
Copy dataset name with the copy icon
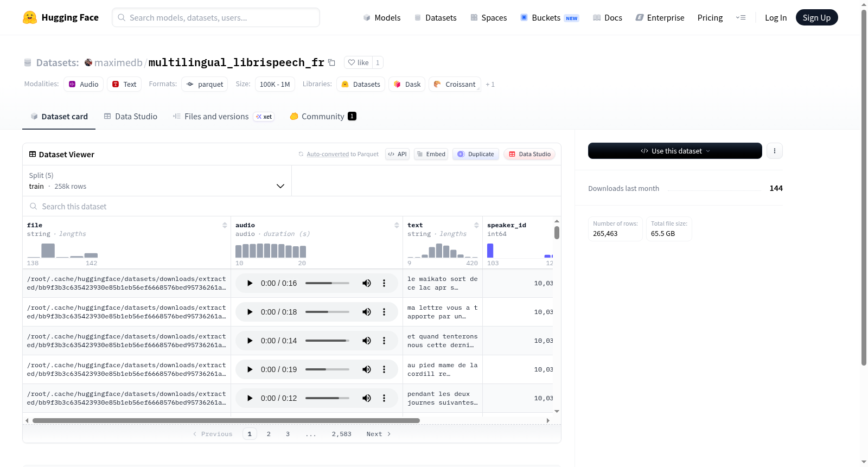pyautogui.click(x=331, y=62)
